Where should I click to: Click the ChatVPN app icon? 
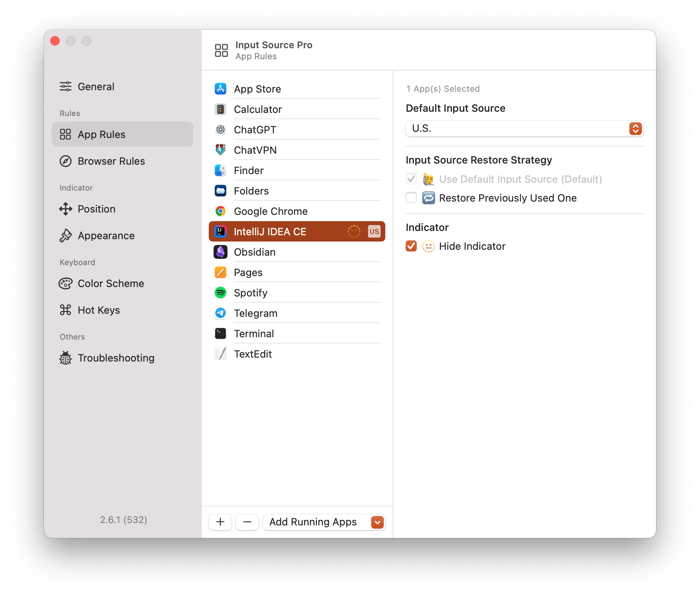(221, 150)
